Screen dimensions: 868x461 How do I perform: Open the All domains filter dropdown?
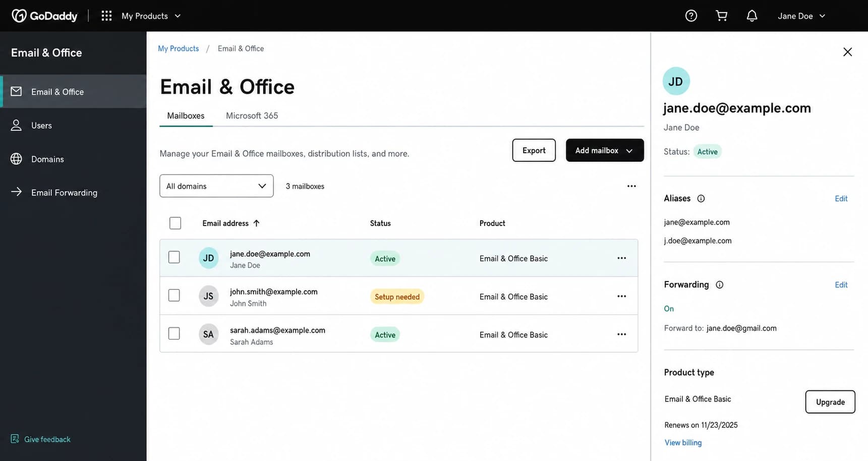(216, 186)
